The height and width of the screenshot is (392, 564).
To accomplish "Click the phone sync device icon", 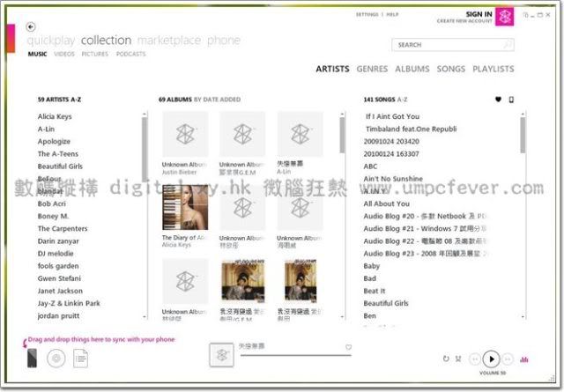I will pyautogui.click(x=33, y=358).
